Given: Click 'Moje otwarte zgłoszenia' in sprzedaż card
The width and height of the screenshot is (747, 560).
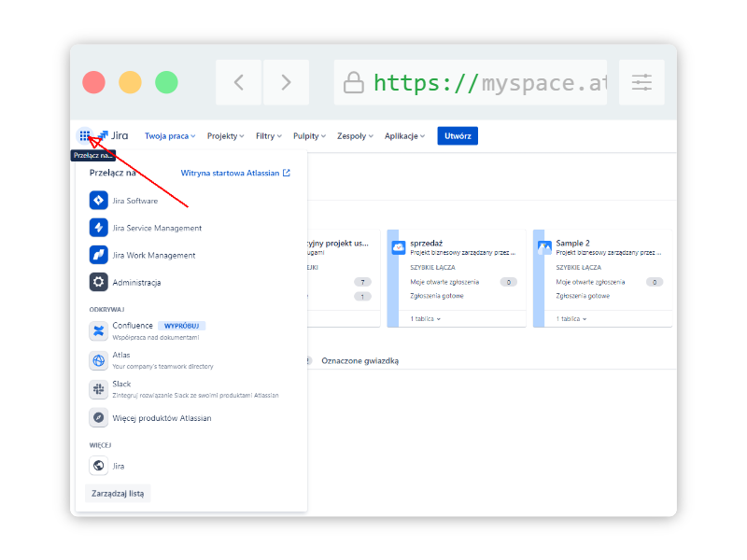Looking at the screenshot, I should coord(444,282).
